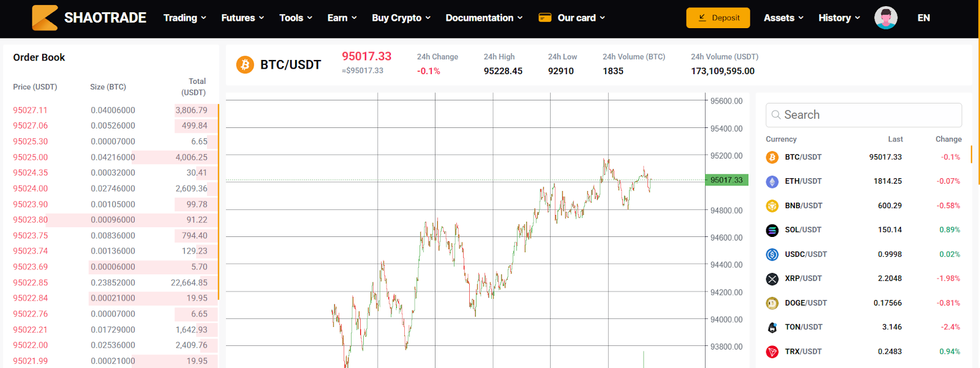The image size is (980, 368).
Task: Expand the Buy Crypto dropdown
Action: (401, 18)
